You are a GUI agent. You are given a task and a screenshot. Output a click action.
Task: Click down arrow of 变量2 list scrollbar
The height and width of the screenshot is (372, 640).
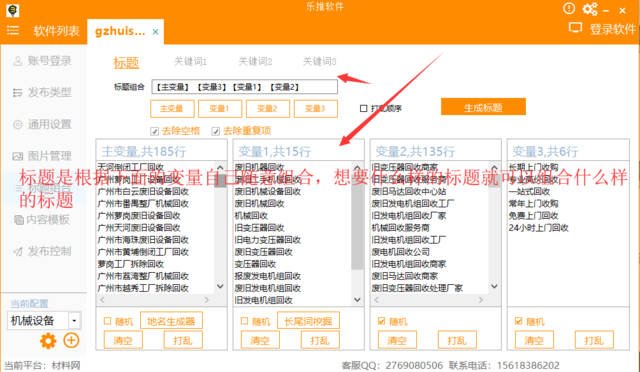tap(494, 286)
